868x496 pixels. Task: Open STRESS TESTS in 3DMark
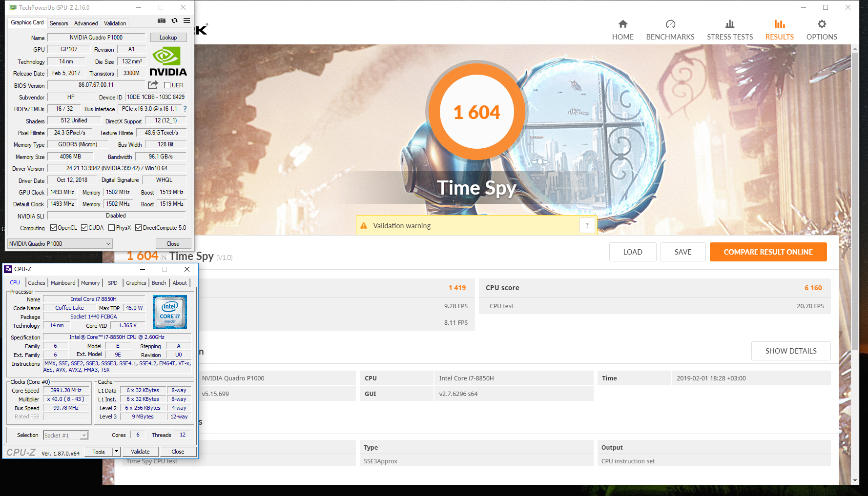[x=730, y=30]
